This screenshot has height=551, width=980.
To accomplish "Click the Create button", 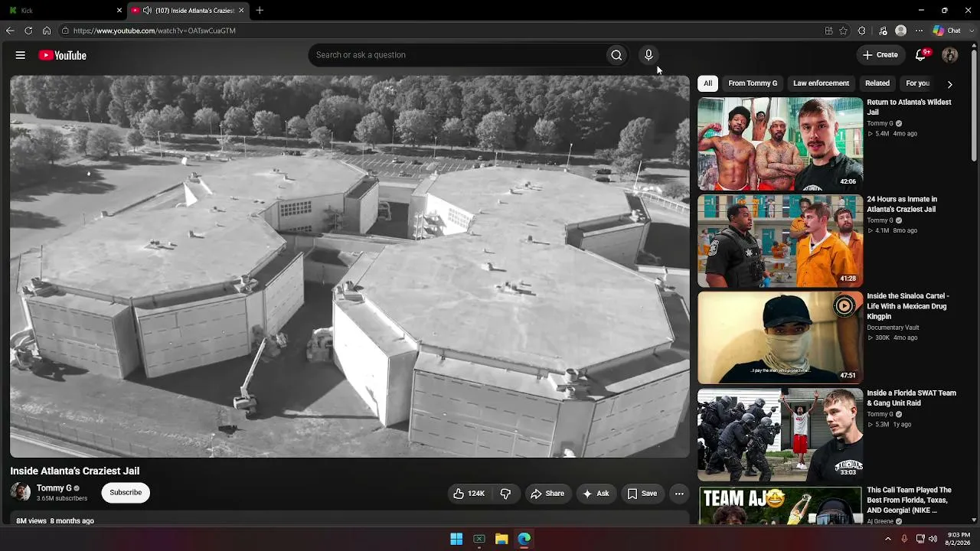I will [x=880, y=55].
